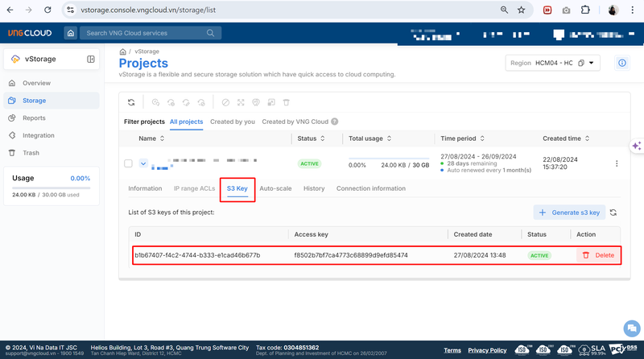Open the three-dot project actions menu
The image size is (644, 359).
(617, 163)
